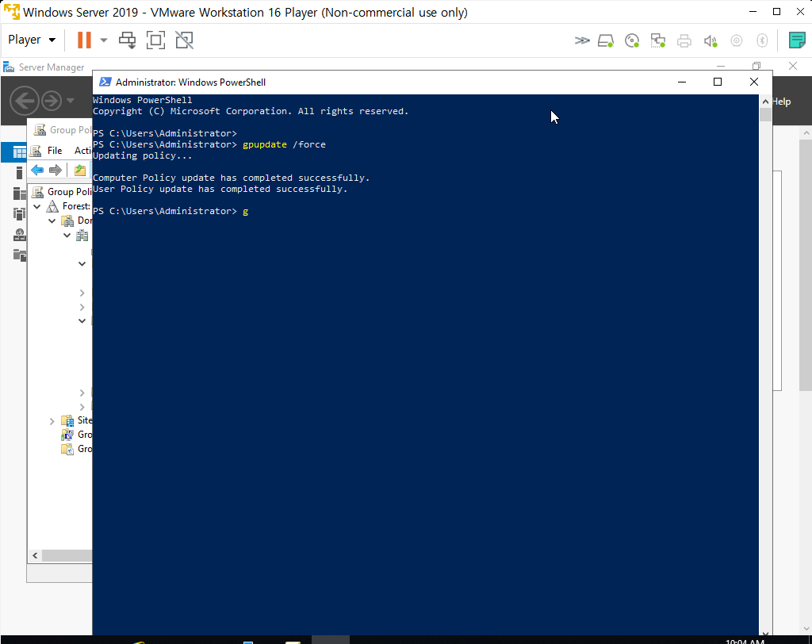Select the Server Manager Dashboard sidebar icon

click(19, 152)
